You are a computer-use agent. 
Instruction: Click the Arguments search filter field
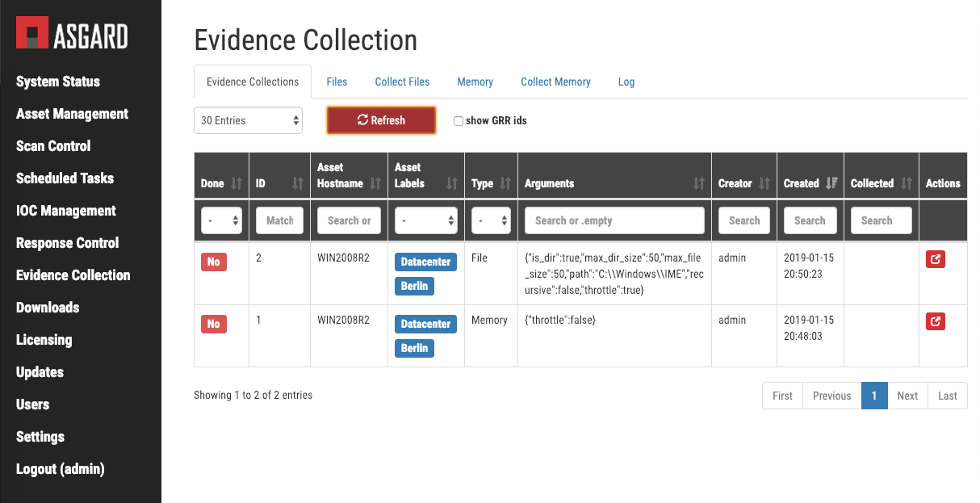pyautogui.click(x=614, y=220)
